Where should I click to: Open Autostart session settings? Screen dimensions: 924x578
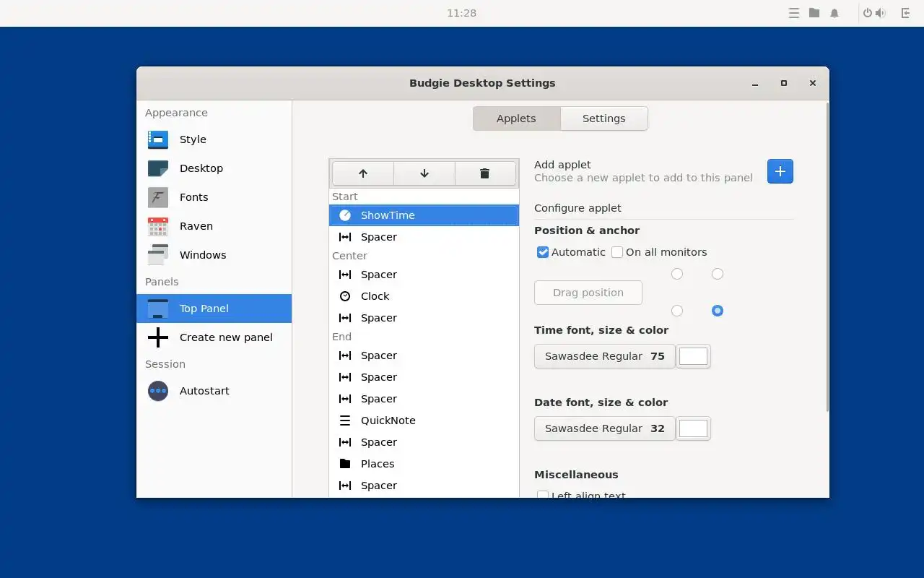point(214,391)
